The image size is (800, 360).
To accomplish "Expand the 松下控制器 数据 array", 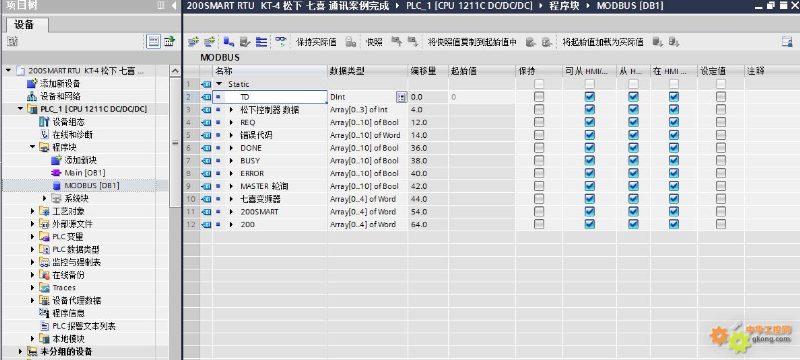I will pos(231,110).
